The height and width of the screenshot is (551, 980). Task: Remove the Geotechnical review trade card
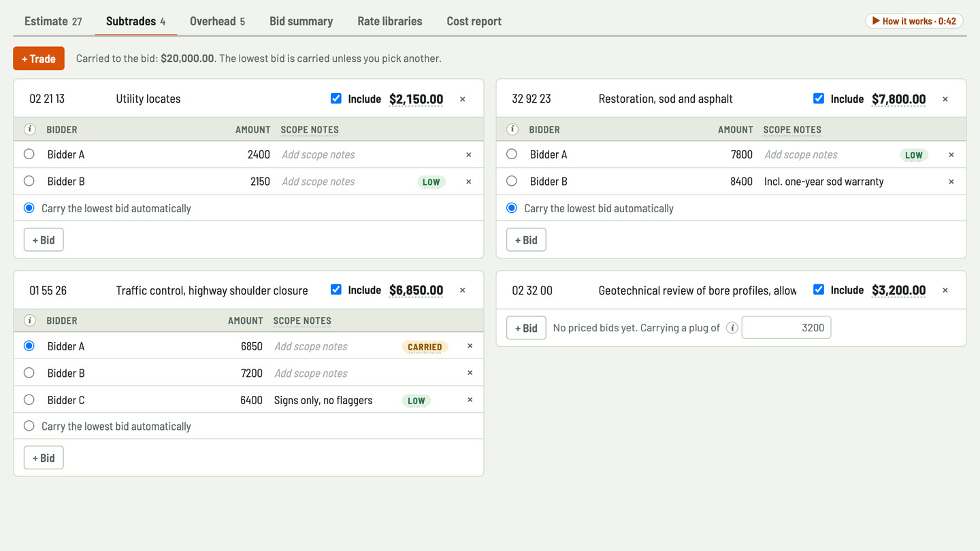[x=945, y=290]
